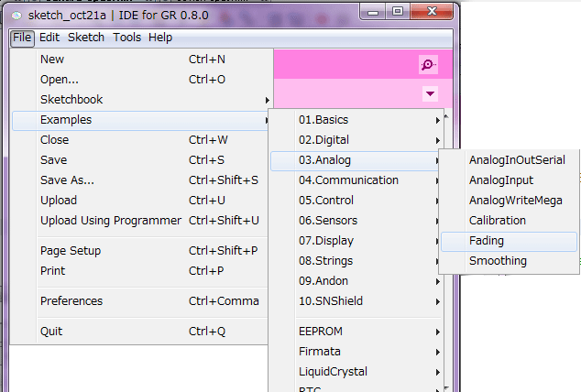Image resolution: width=581 pixels, height=392 pixels.
Task: Click the tab dropdown arrow button
Action: tap(430, 93)
